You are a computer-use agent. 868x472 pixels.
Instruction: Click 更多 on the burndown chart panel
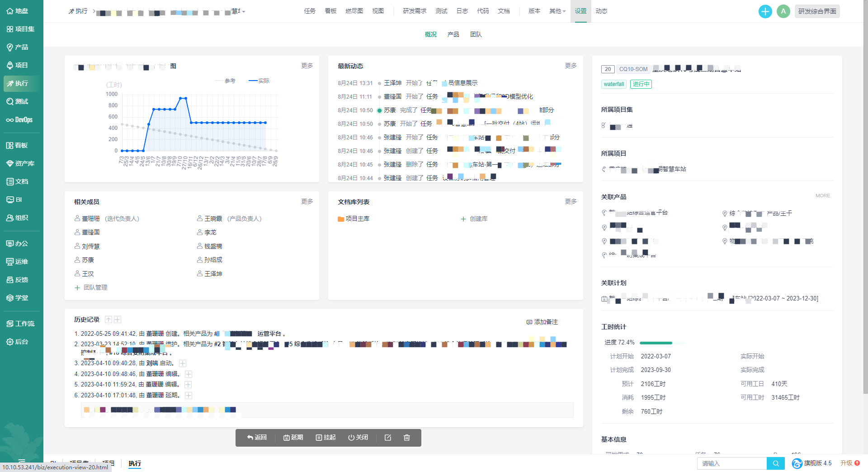(x=307, y=66)
